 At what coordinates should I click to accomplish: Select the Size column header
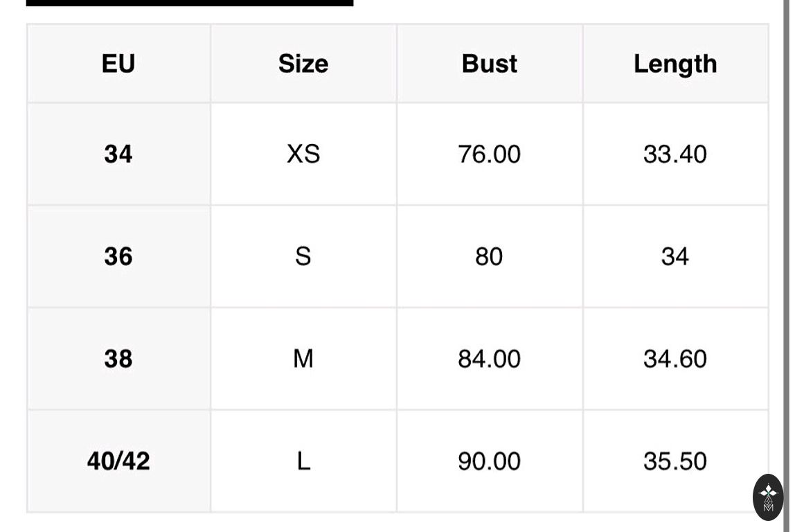click(303, 64)
